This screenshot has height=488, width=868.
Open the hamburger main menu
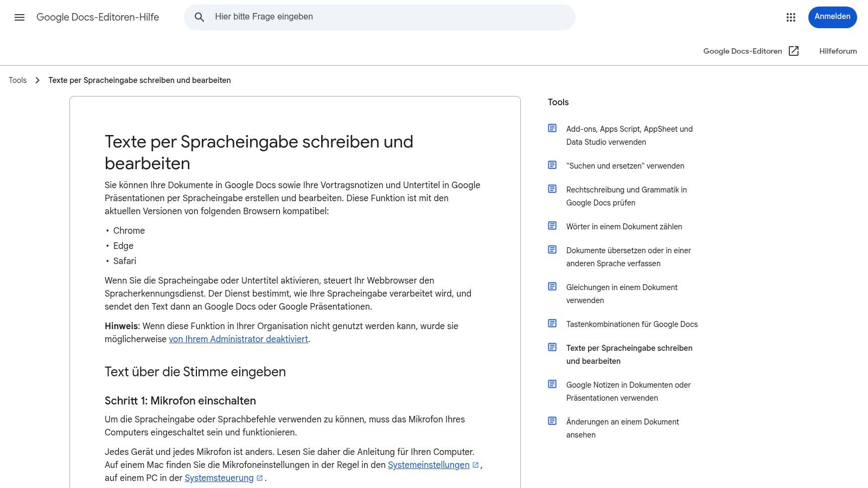coord(20,17)
